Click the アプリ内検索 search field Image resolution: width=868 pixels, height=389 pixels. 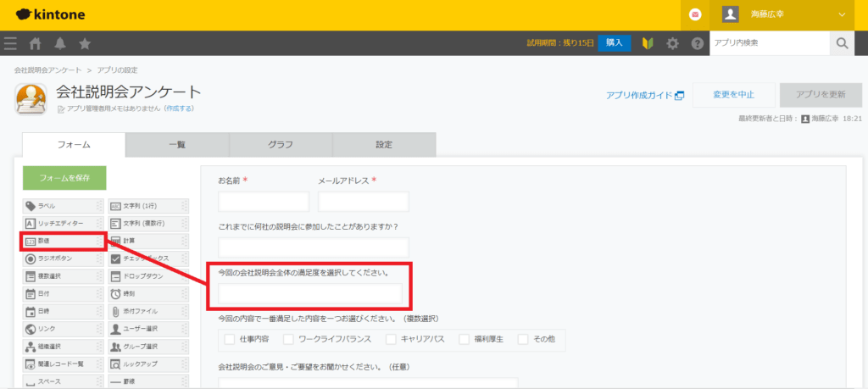tap(768, 43)
